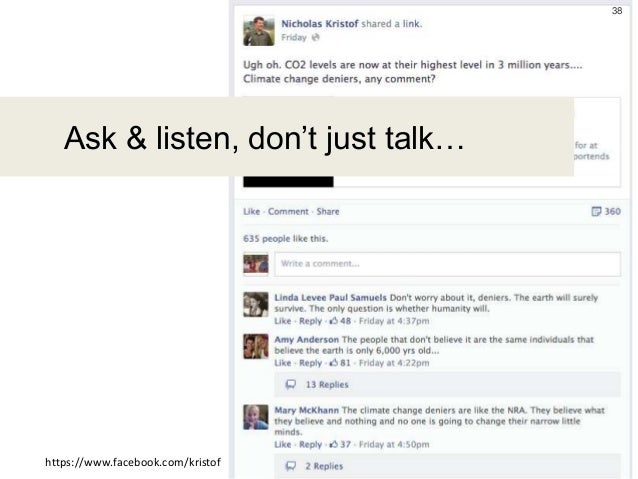638x479 pixels.
Task: Click thumbs-up icon with 48 likes
Action: pos(334,321)
